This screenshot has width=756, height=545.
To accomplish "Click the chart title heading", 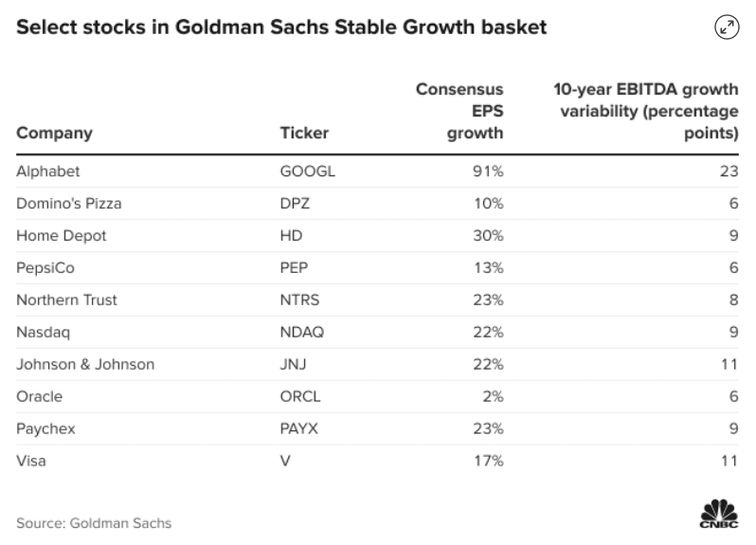I will (282, 28).
